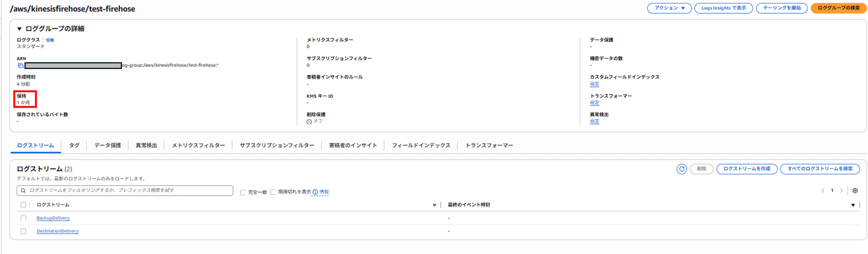
Task: Switch to the サブスクリプションフィルター tab
Action: pyautogui.click(x=277, y=145)
